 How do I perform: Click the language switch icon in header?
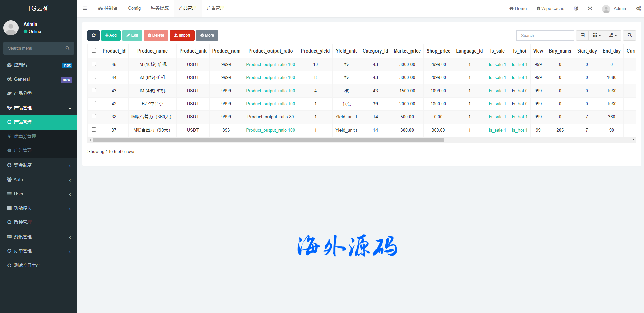[576, 9]
